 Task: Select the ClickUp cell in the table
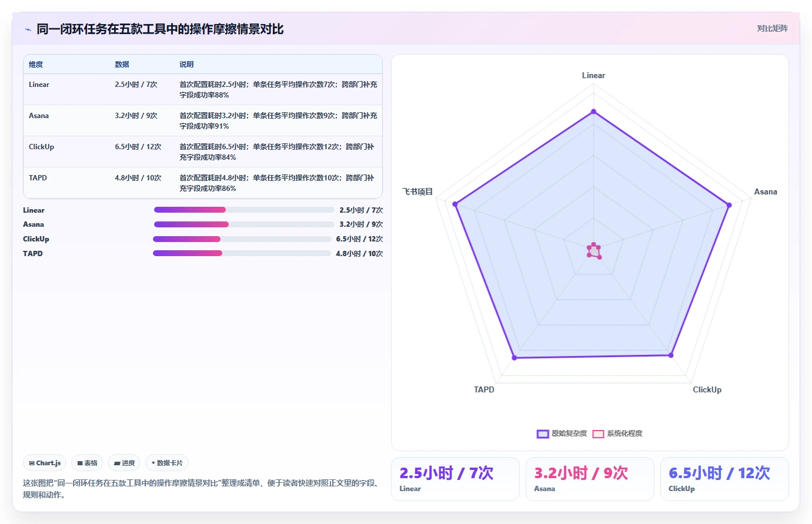tap(41, 147)
